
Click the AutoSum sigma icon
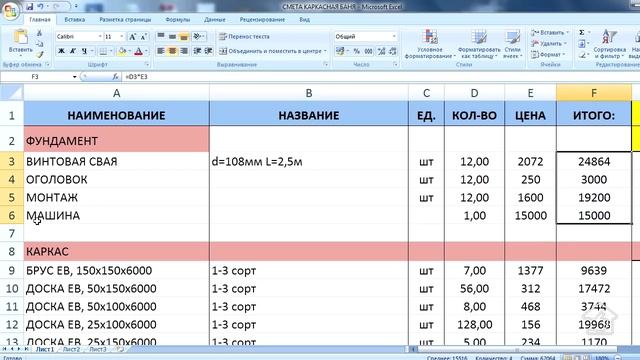click(582, 33)
